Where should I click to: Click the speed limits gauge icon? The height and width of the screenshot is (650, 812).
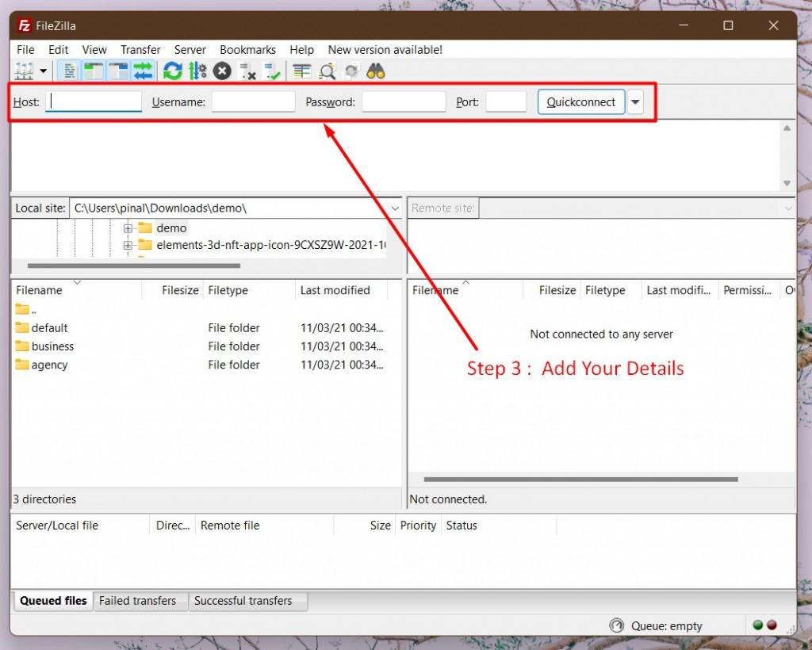tap(616, 625)
